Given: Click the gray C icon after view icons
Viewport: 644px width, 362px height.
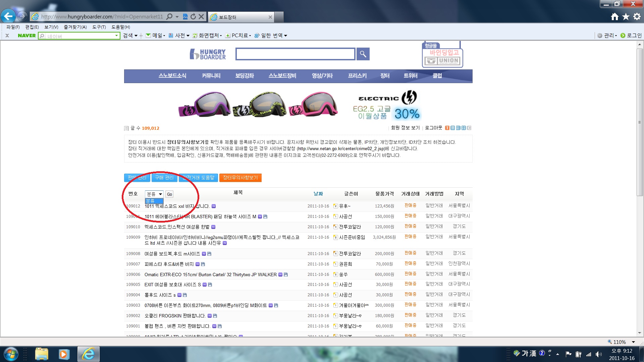Looking at the screenshot, I should [x=469, y=128].
